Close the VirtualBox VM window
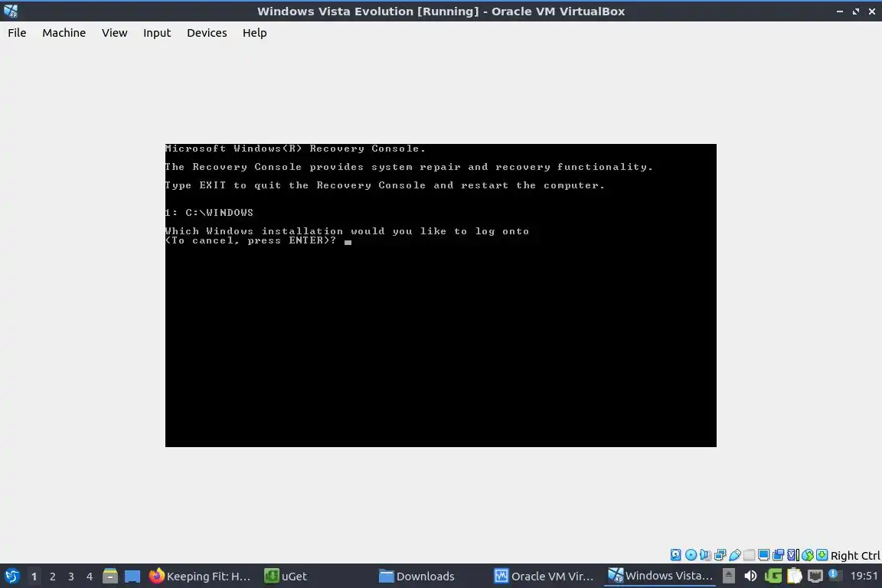 click(x=872, y=11)
